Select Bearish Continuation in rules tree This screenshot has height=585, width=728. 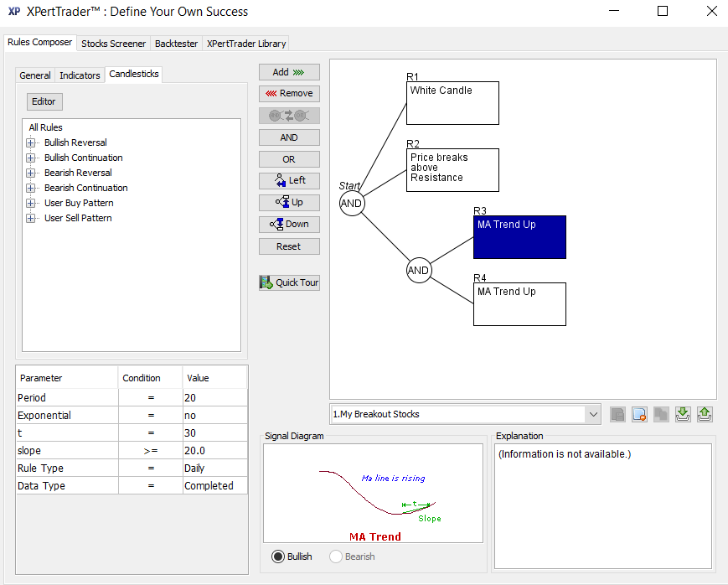(x=86, y=189)
